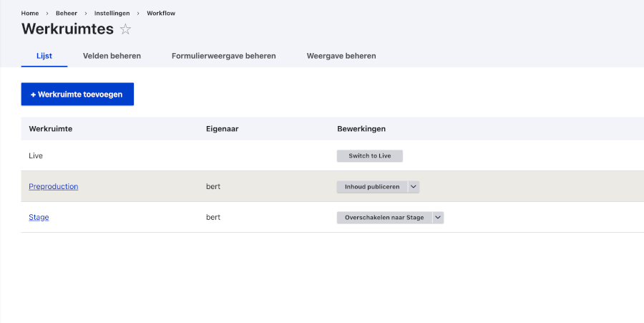Publish content with Inhoud publiceren button
Screen dimensions: 644x323
[x=372, y=187]
